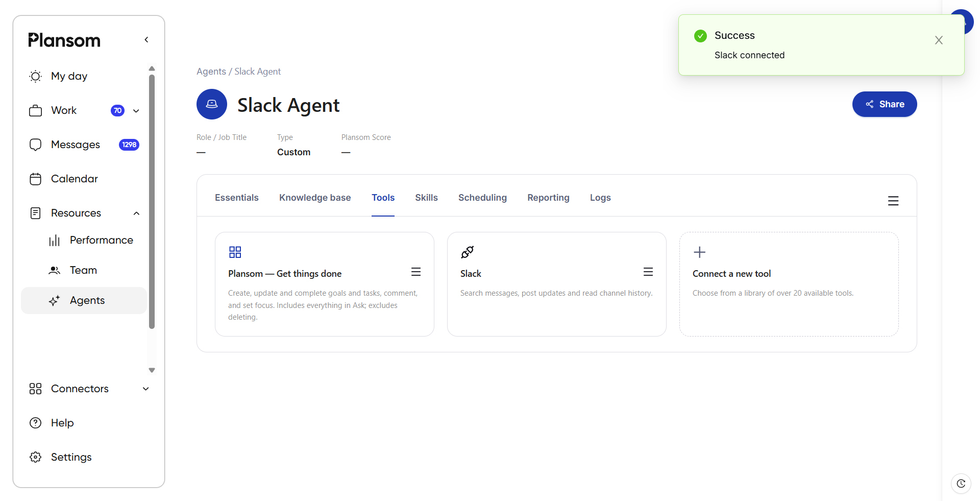Image resolution: width=980 pixels, height=501 pixels.
Task: Collapse the Resources section chevron
Action: [x=136, y=213]
